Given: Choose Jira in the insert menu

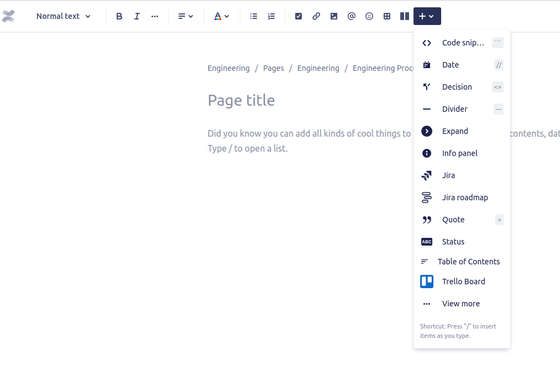Looking at the screenshot, I should [462, 175].
